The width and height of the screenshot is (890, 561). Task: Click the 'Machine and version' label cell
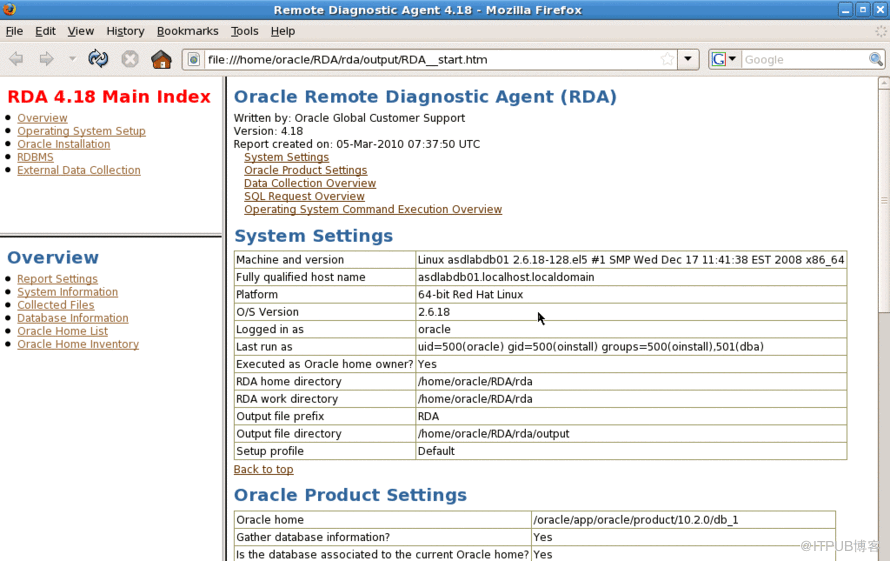tap(325, 259)
